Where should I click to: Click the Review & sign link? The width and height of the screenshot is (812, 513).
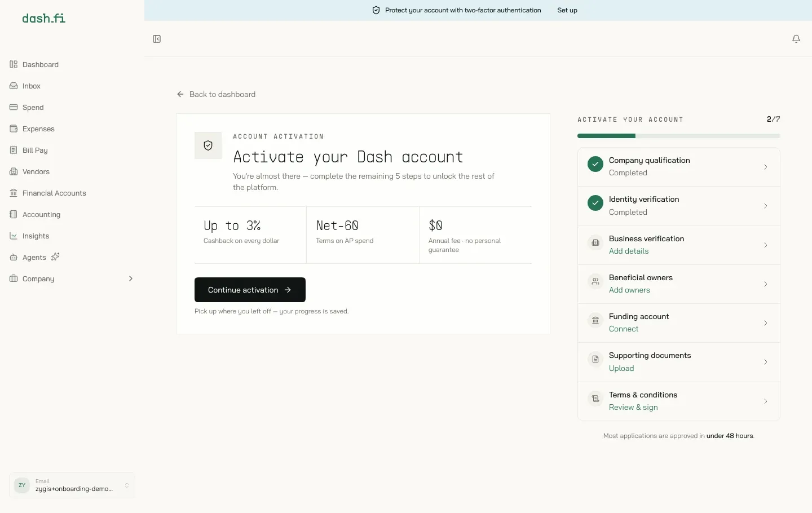click(x=633, y=407)
